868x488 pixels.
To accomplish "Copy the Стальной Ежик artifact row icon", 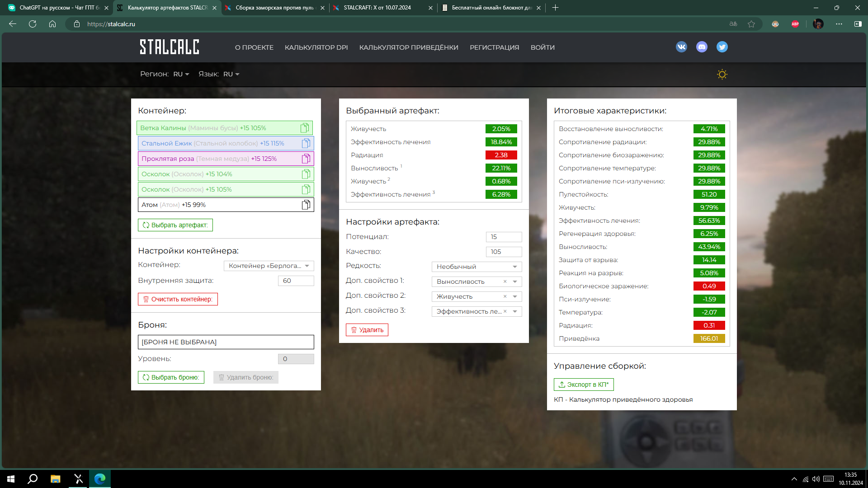I will (x=306, y=143).
